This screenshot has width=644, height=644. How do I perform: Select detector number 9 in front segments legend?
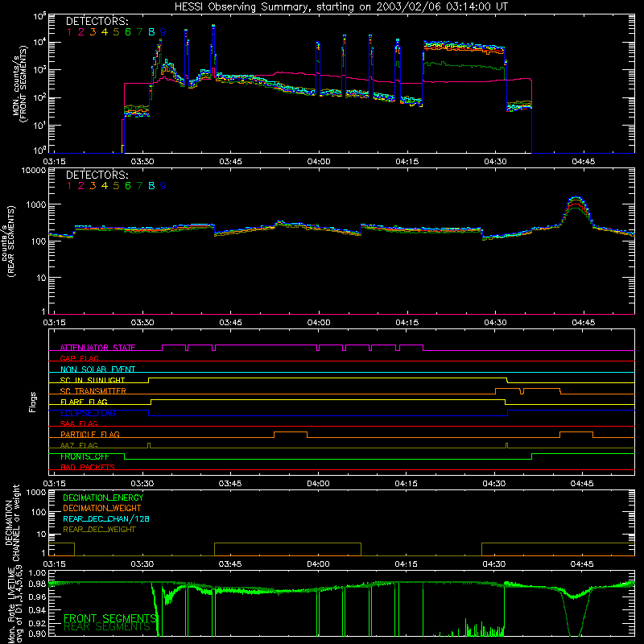click(163, 32)
